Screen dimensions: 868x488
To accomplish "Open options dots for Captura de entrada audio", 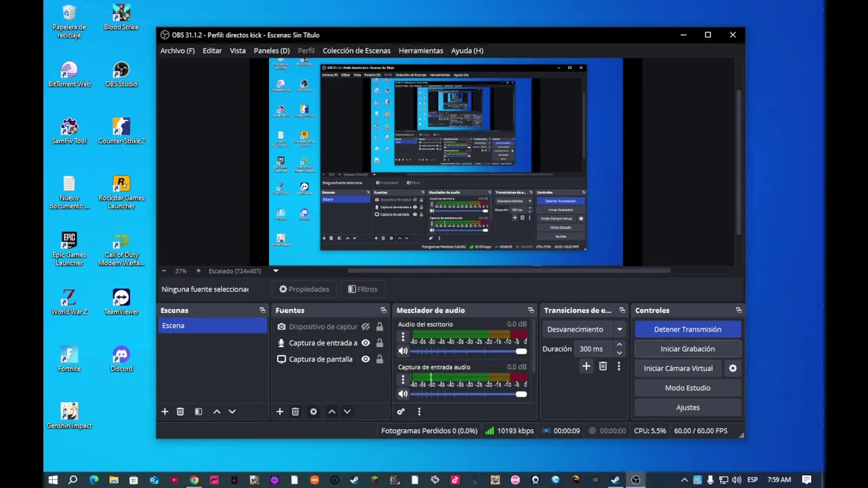I will (403, 380).
